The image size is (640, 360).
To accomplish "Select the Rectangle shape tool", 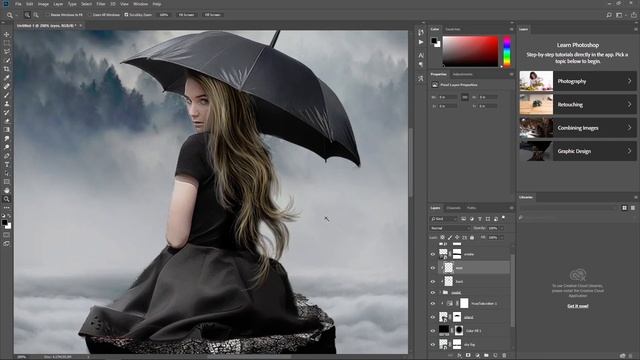I will click(7, 182).
